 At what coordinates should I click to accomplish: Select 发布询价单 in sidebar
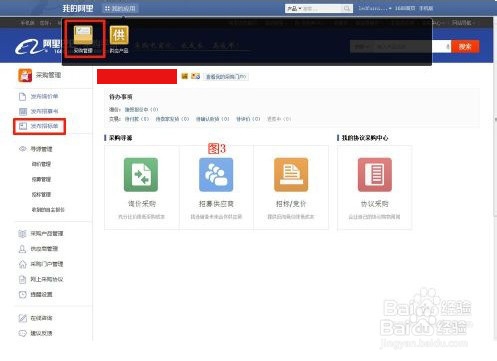[x=44, y=97]
